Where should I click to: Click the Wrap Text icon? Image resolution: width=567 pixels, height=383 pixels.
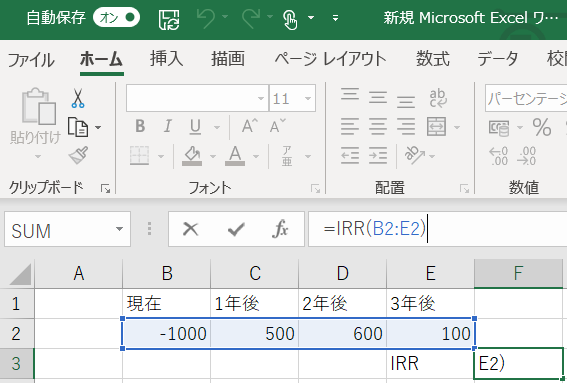[438, 98]
